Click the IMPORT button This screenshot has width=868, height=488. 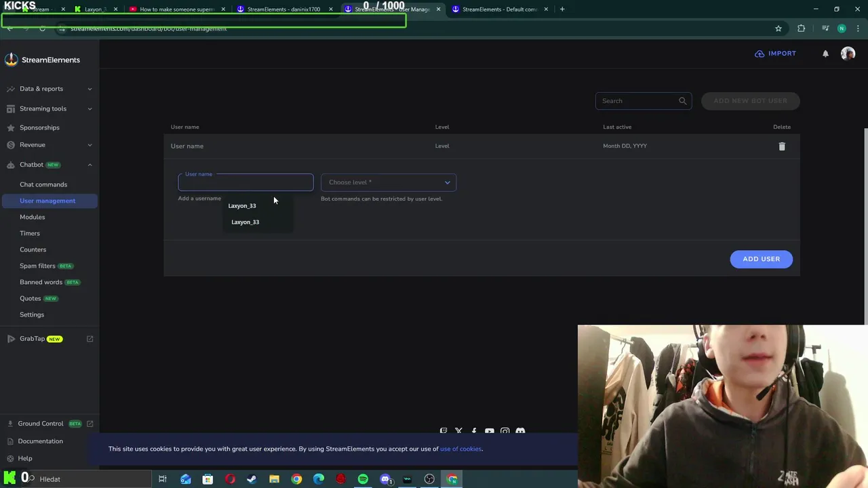776,54
